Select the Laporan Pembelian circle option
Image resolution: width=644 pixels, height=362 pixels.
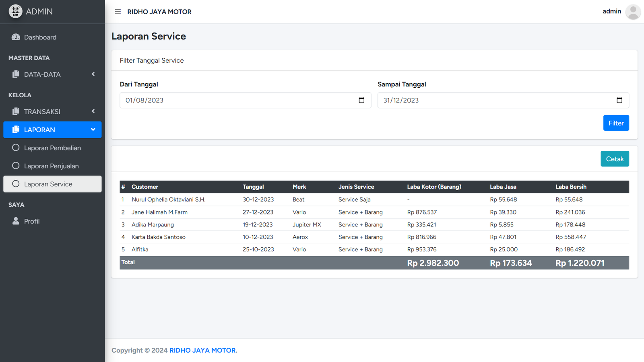(16, 148)
